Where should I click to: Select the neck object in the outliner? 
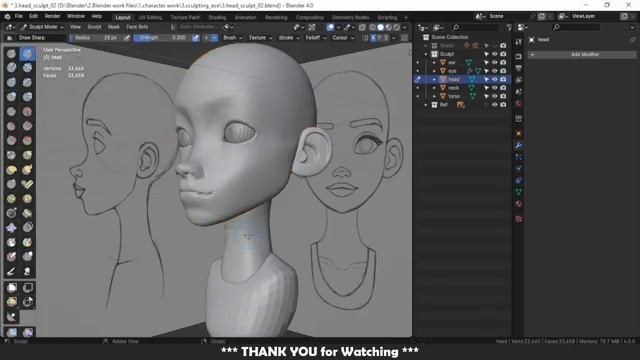[453, 88]
